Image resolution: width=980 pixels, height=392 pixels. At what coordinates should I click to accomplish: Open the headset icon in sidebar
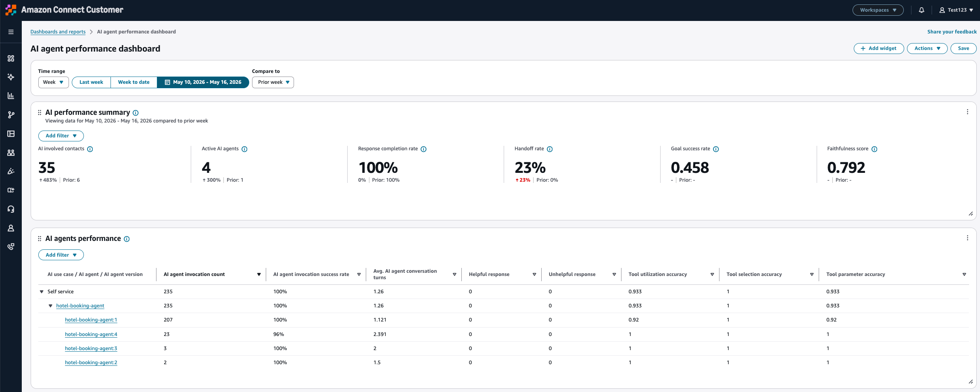[11, 209]
